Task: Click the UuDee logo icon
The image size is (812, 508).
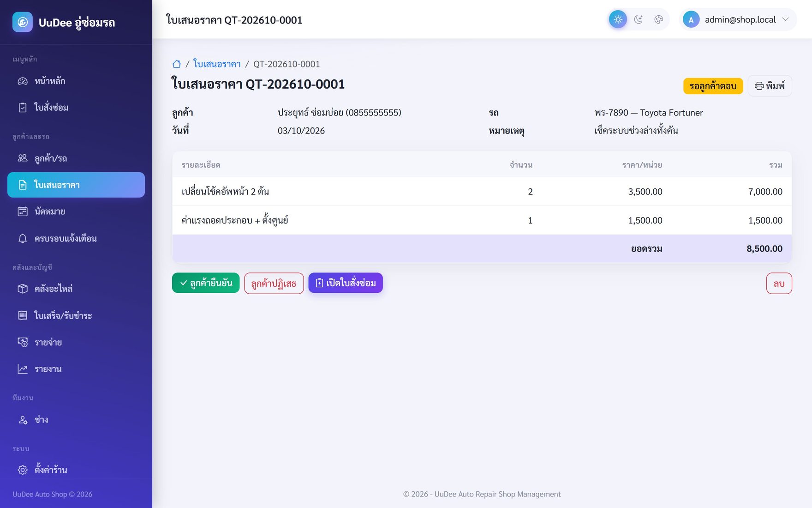Action: click(x=22, y=22)
